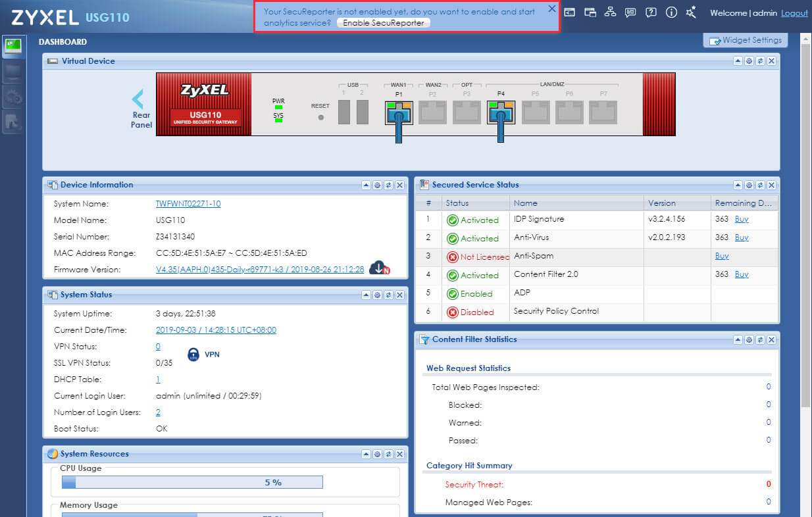Image resolution: width=812 pixels, height=517 pixels.
Task: Launch the Easy Mode wizard wand icon
Action: click(x=691, y=12)
